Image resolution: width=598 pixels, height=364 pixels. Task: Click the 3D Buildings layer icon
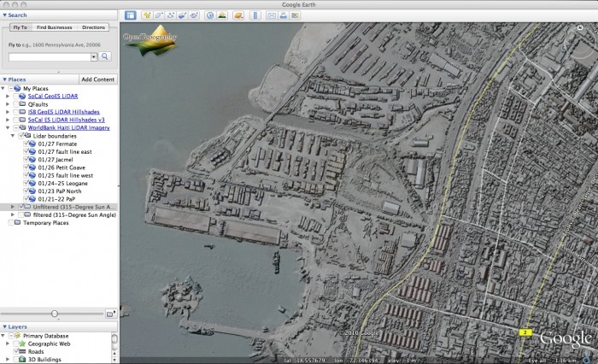pos(22,360)
